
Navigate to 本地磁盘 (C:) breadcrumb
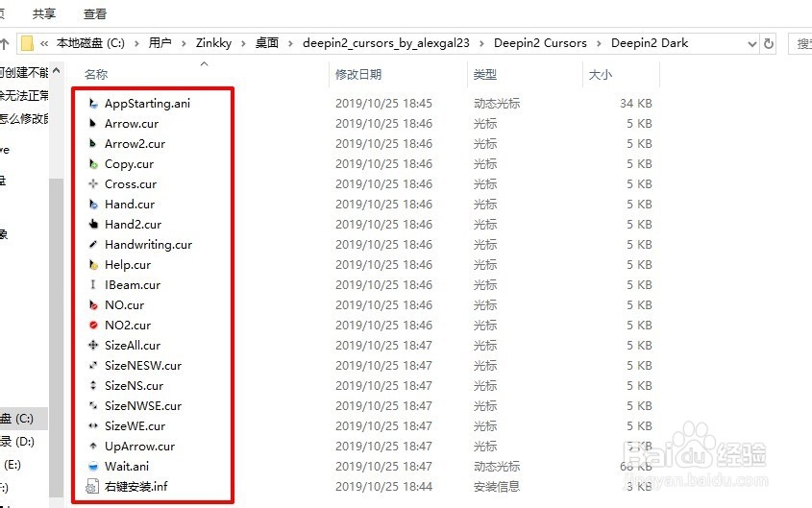[90, 43]
